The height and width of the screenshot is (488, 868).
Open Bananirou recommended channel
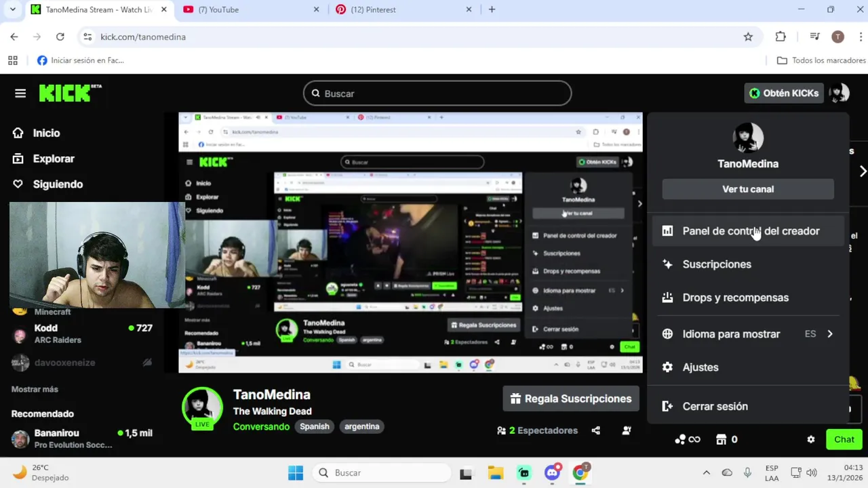(x=83, y=439)
